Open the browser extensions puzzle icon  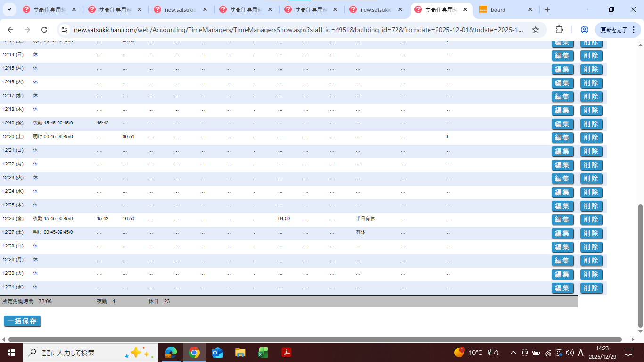click(559, 30)
